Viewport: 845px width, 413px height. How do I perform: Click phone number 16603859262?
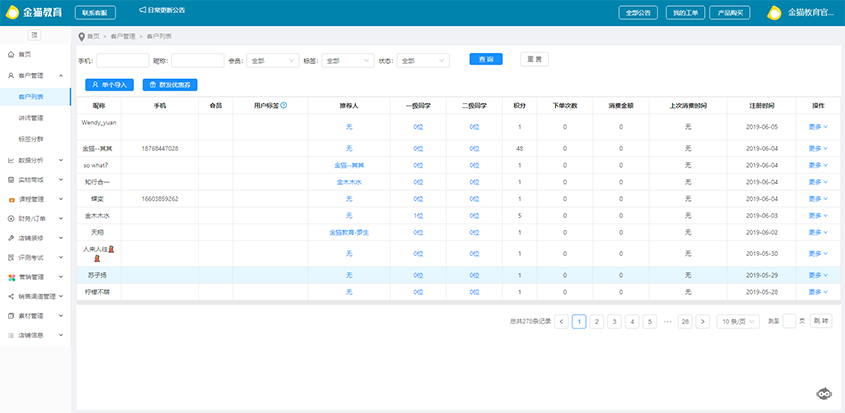click(x=160, y=199)
